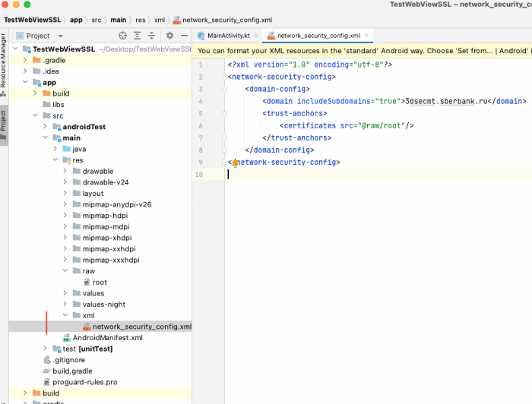
Task: Select the proguard-rules.pro file
Action: pyautogui.click(x=81, y=382)
